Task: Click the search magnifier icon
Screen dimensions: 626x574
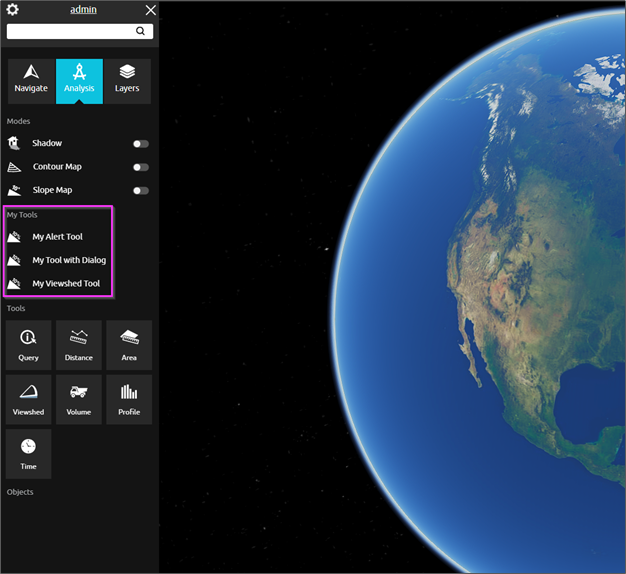Action: tap(140, 31)
